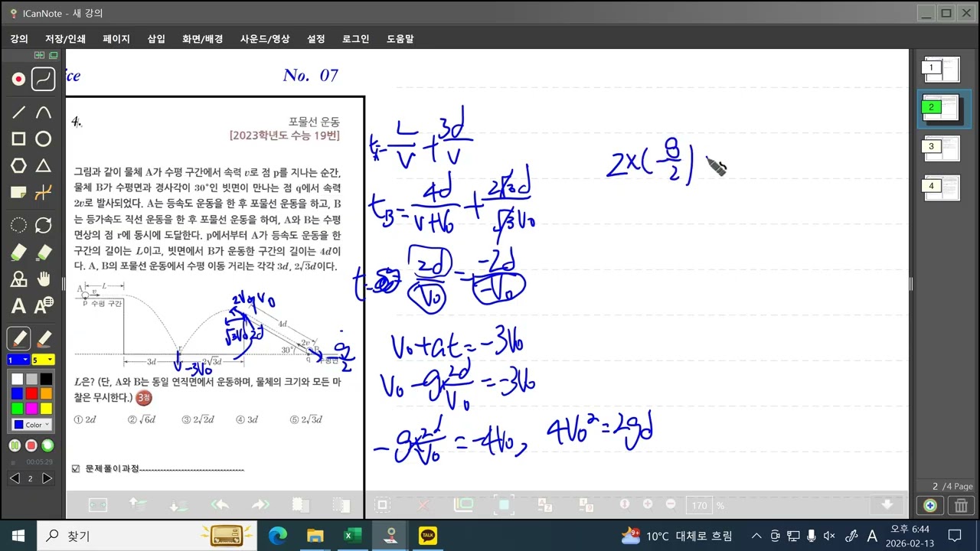Viewport: 980px width, 551px height.
Task: Select the arc curve tool
Action: tap(44, 112)
